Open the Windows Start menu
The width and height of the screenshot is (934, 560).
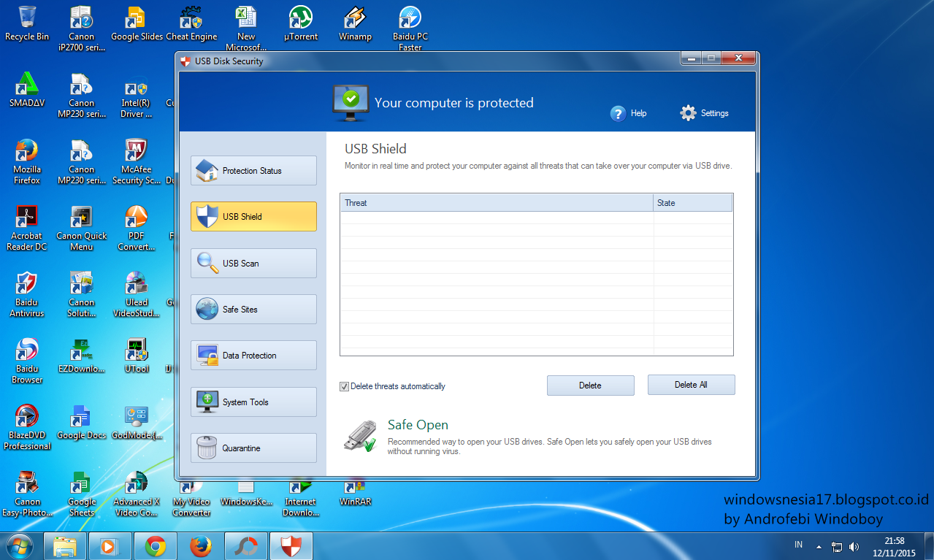pyautogui.click(x=20, y=545)
